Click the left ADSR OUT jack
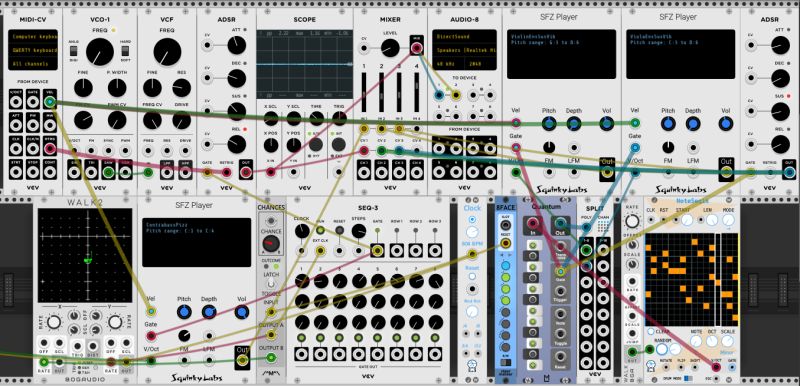800x386 pixels. (x=246, y=172)
